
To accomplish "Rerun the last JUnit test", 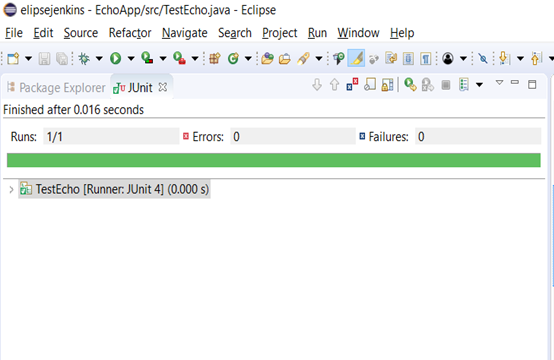I will (x=410, y=85).
